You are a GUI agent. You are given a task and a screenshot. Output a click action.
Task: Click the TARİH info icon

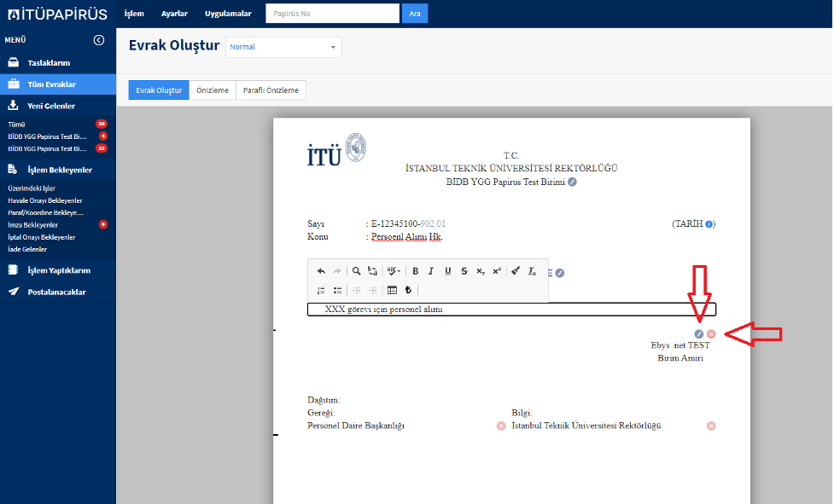pyautogui.click(x=709, y=224)
